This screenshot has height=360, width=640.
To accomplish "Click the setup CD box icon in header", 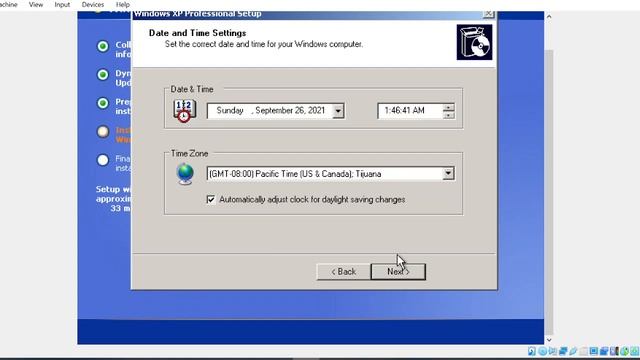I will click(474, 42).
